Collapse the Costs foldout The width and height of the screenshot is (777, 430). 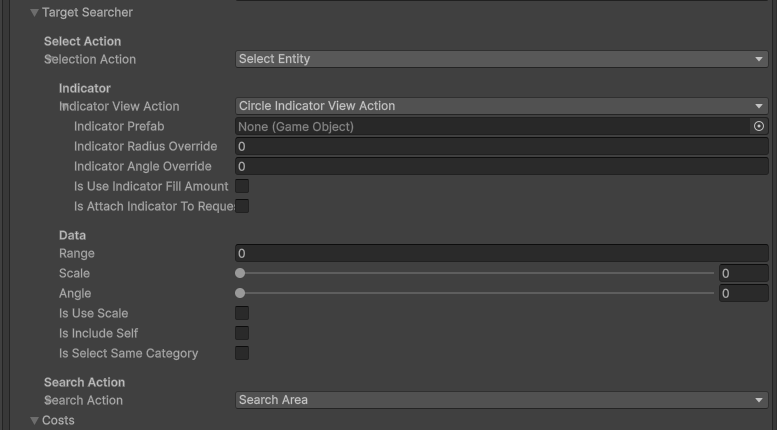[35, 421]
